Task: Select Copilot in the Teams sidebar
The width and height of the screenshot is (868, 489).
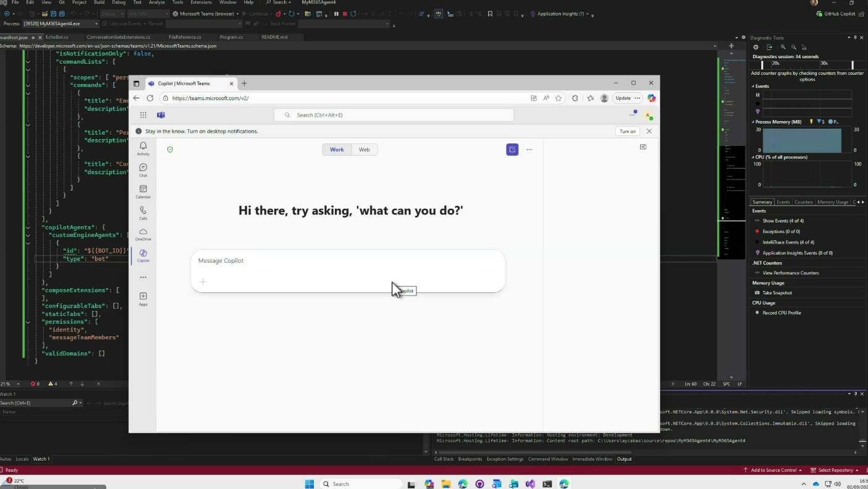Action: 143,255
